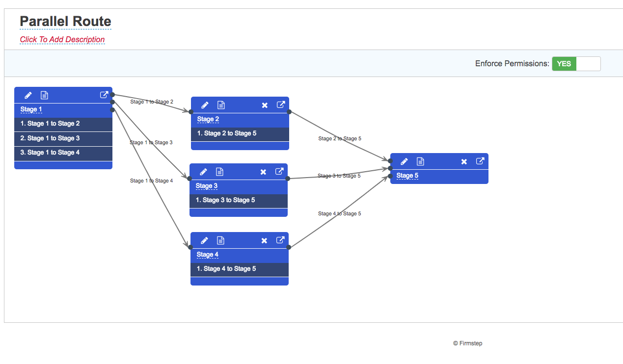Select the Stage 1 to Stage 2 transition
This screenshot has height=364, width=623.
(x=152, y=102)
